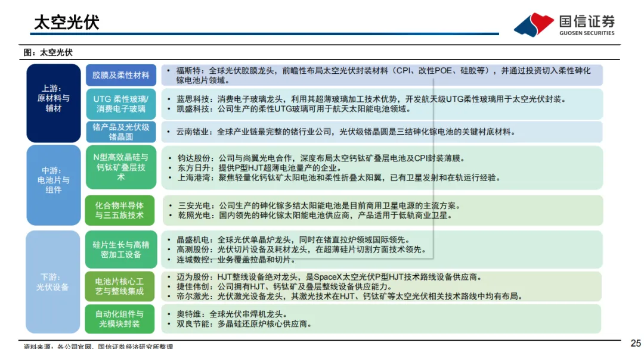The image size is (644, 349).
Task: Click the 福斯特 company description line
Action: pos(383,76)
